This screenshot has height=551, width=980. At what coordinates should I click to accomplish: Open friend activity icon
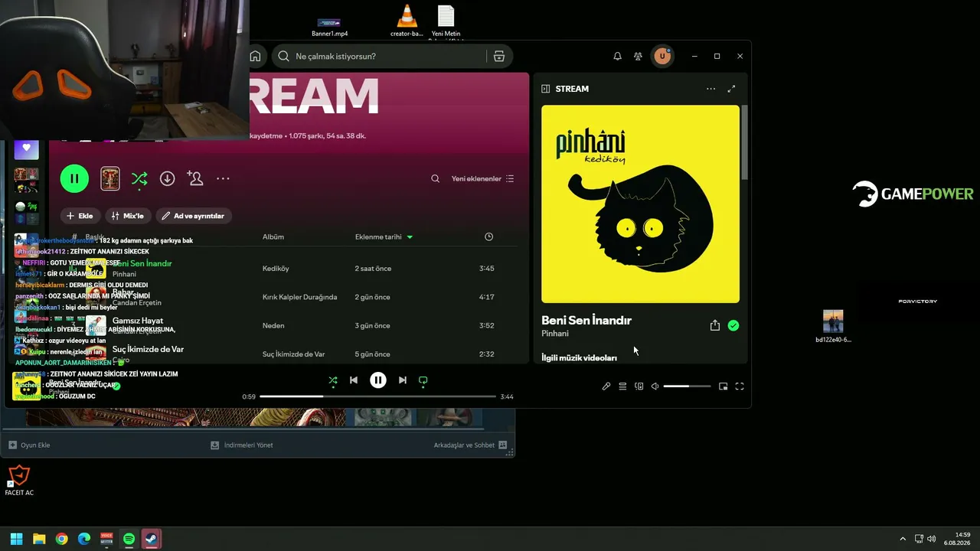pos(638,56)
